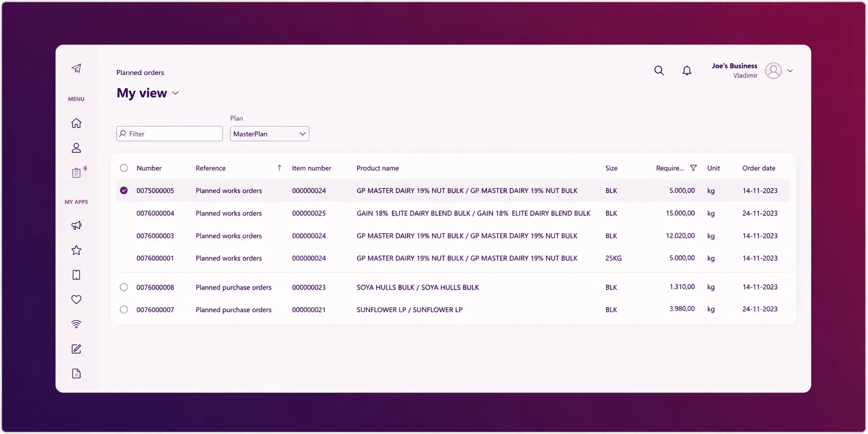Open the document app icon
The height and width of the screenshot is (434, 868).
point(76,374)
